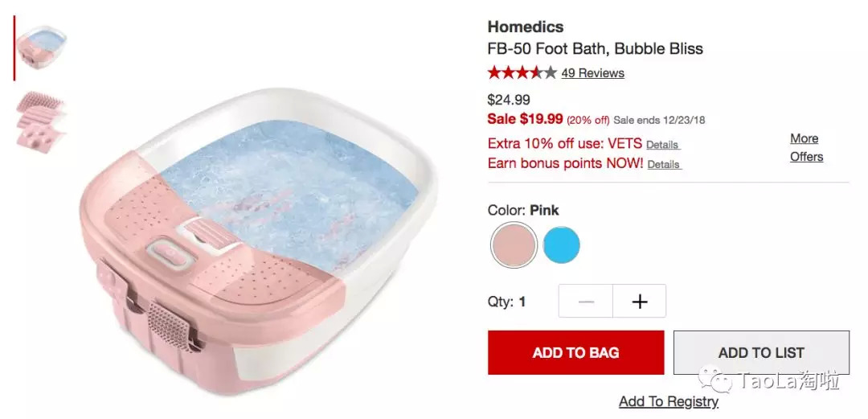Click the ADD TO BAG button
Image resolution: width=868 pixels, height=419 pixels.
pyautogui.click(x=575, y=352)
